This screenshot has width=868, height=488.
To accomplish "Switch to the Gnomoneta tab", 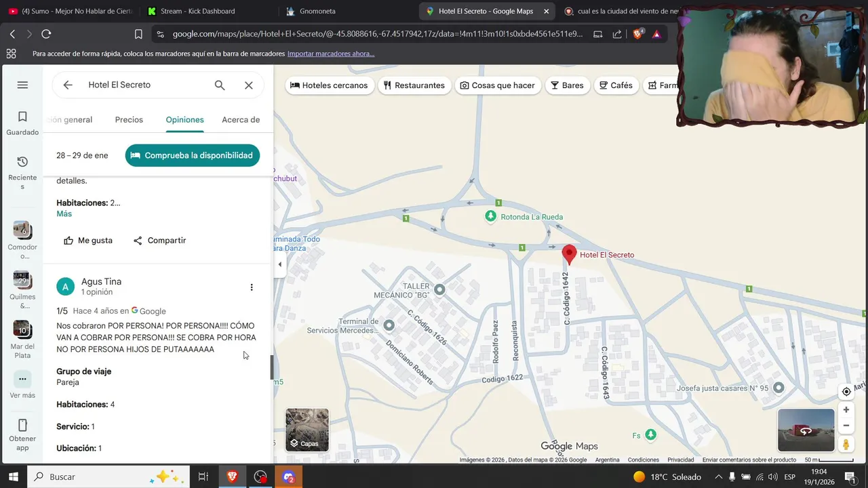I will [x=317, y=11].
